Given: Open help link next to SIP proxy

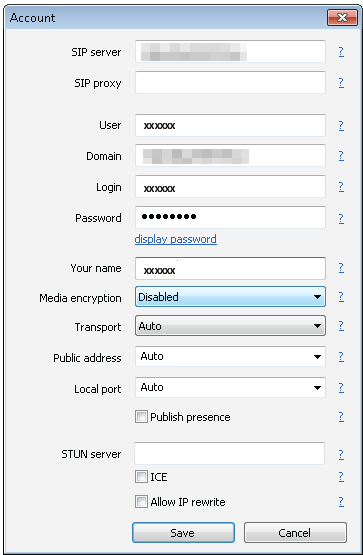Looking at the screenshot, I should 341,82.
